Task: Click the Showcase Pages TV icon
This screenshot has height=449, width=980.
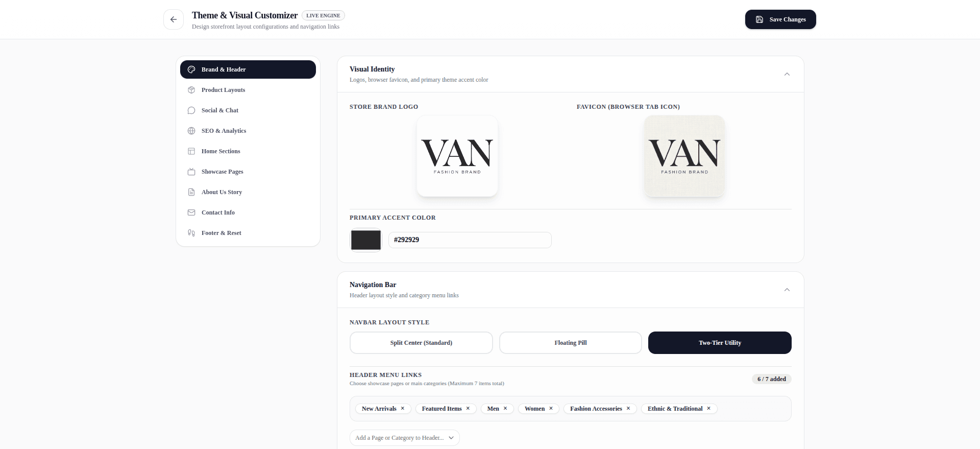Action: [191, 172]
